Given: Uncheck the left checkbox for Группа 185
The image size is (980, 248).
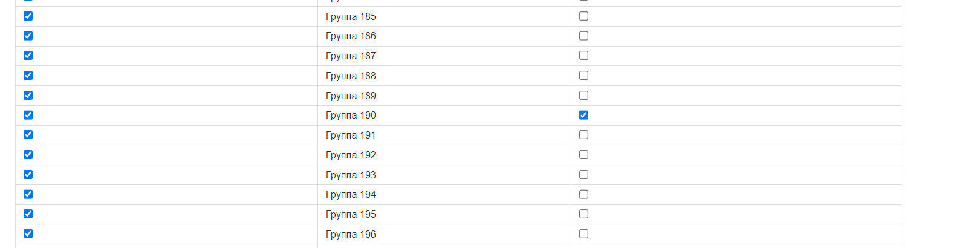Looking at the screenshot, I should (28, 16).
